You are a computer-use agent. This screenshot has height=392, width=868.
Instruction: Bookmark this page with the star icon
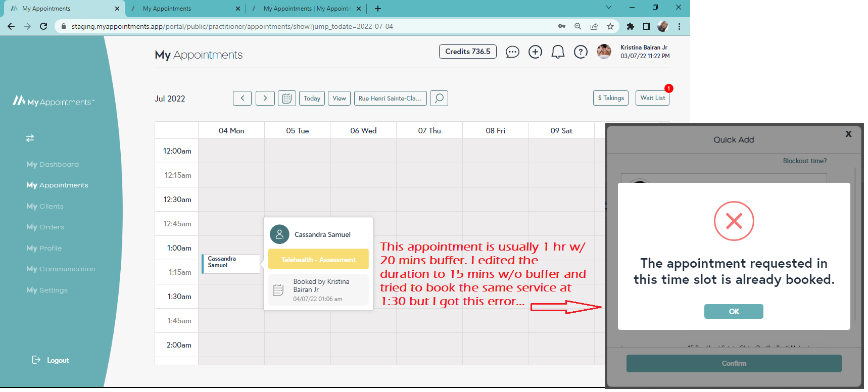610,26
